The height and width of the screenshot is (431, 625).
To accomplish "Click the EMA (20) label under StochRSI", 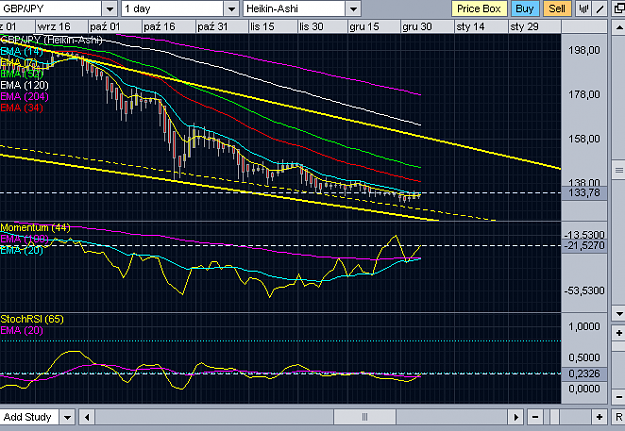I will 22,331.
